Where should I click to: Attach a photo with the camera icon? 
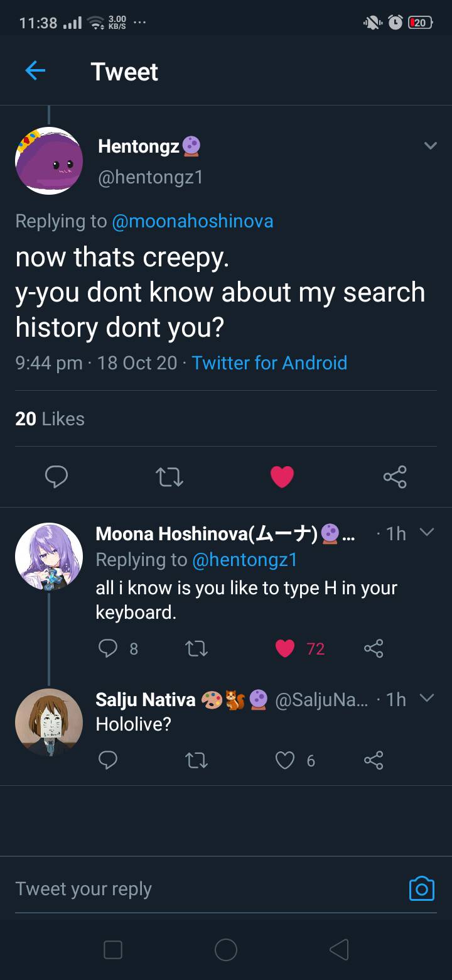pos(421,888)
